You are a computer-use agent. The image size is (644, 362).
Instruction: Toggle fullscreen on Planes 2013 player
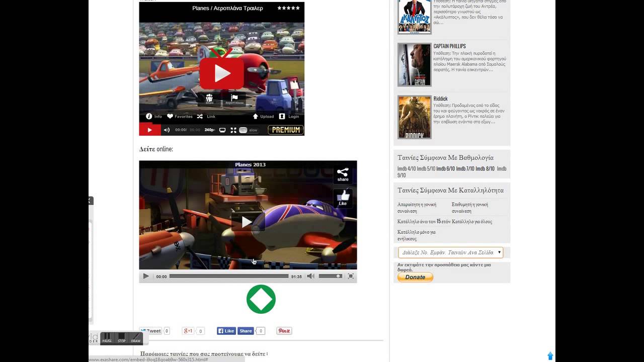[351, 276]
